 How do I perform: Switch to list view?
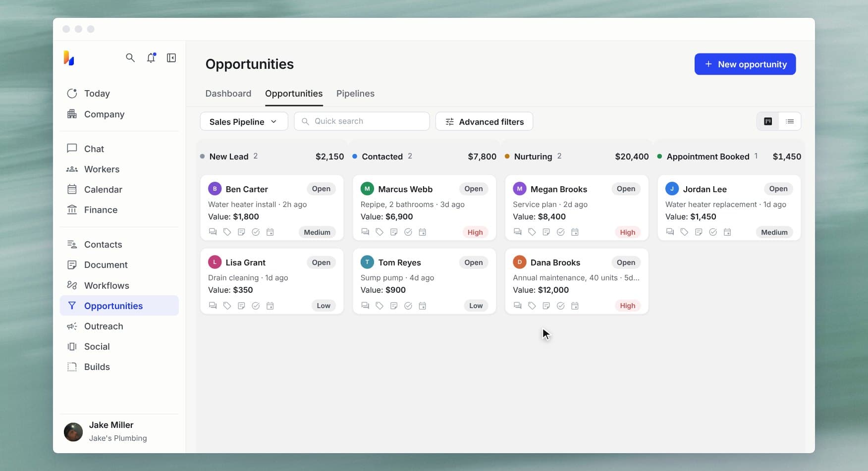tap(790, 121)
